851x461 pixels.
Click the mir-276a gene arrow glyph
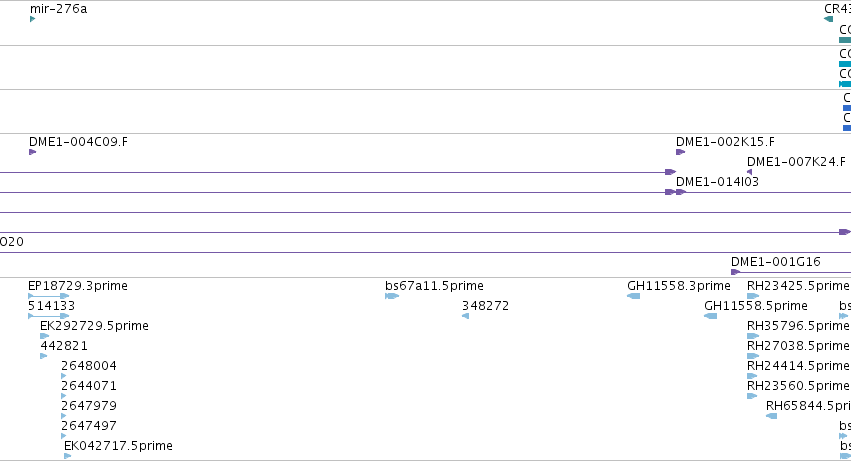pos(33,19)
